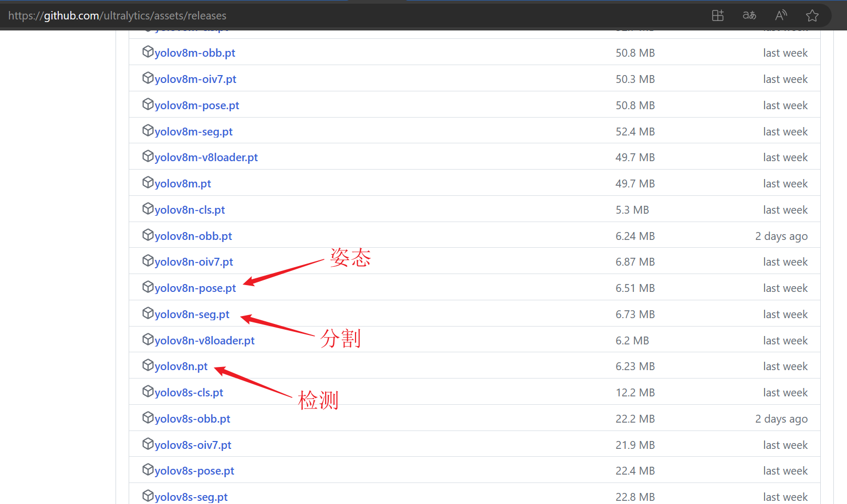Click the browser address bar URL

click(118, 16)
